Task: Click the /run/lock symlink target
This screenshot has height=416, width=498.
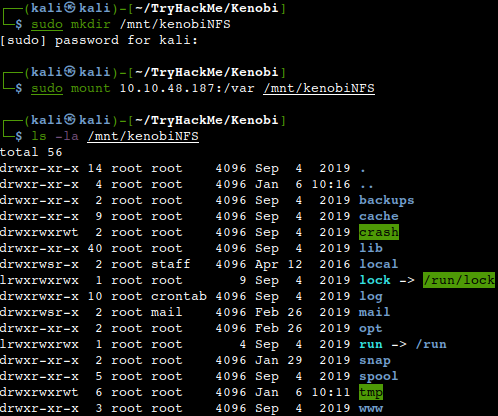Action: 459,280
